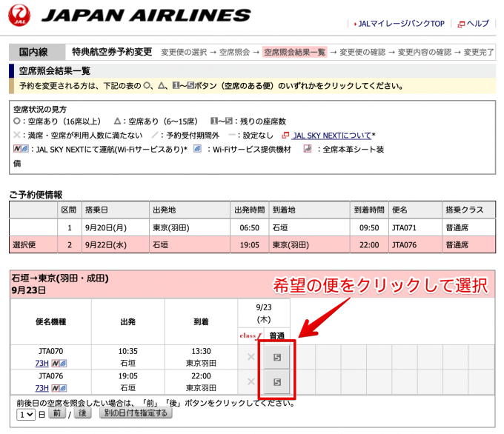The image size is (504, 434).
Task: Click the external-window icon beside ヘルプ
Action: 461,24
